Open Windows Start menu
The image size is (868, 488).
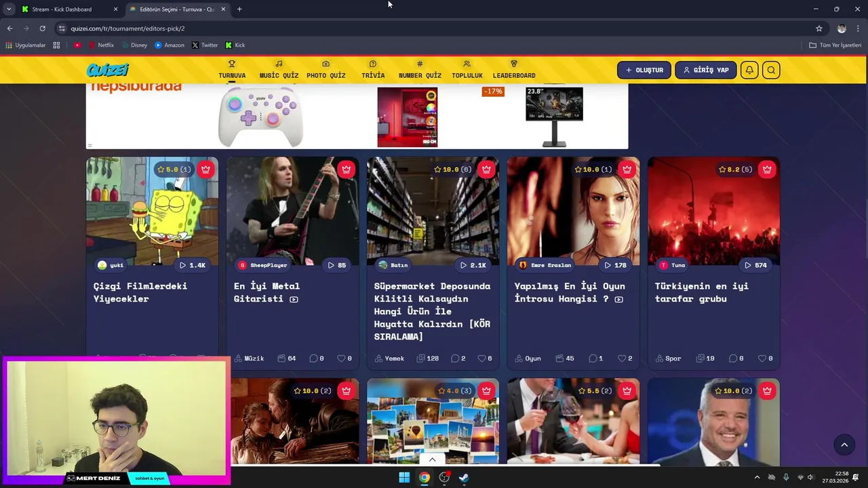pos(404,477)
